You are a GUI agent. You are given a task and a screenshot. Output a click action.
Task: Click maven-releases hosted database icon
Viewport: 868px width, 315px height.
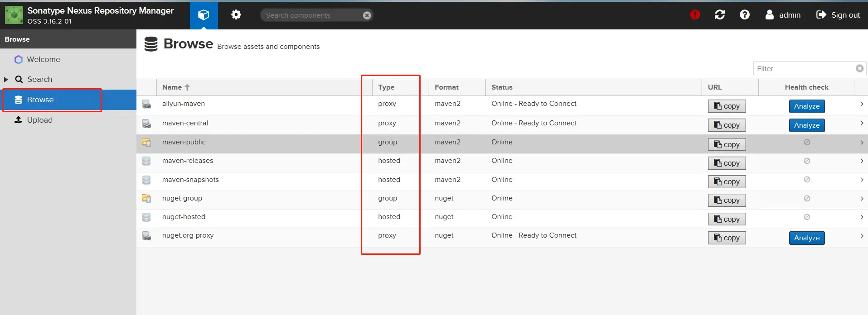tap(146, 161)
